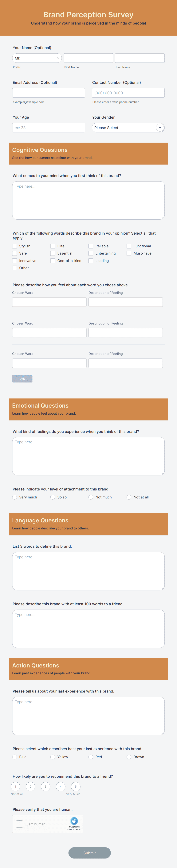Select rating 5 for recommendation likelihood
This screenshot has height=868, width=177.
click(x=76, y=786)
